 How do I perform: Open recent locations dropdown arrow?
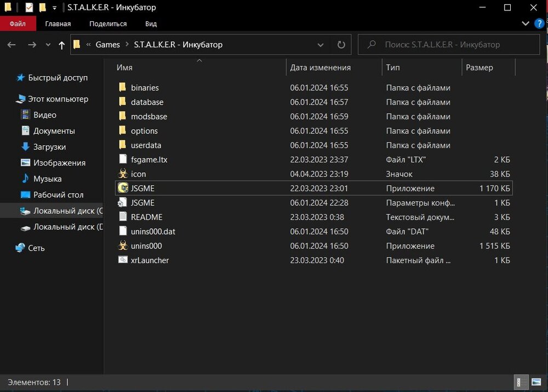[x=48, y=45]
